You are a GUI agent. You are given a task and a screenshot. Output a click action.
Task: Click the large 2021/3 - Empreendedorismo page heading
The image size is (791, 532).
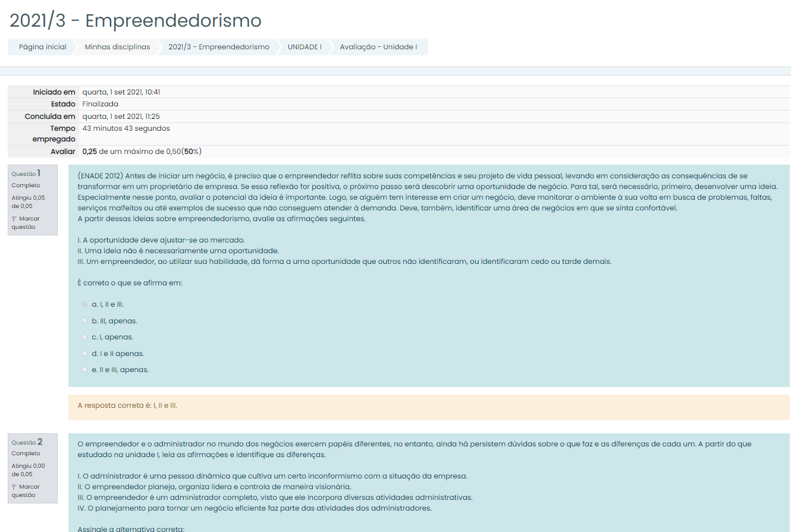point(136,21)
